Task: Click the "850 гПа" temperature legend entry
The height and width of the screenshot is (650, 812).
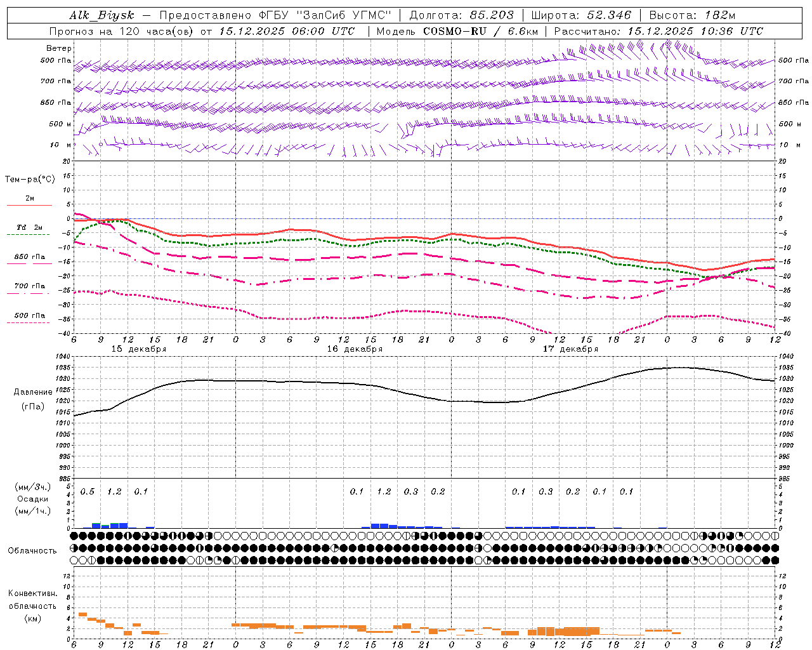Action: [x=30, y=256]
